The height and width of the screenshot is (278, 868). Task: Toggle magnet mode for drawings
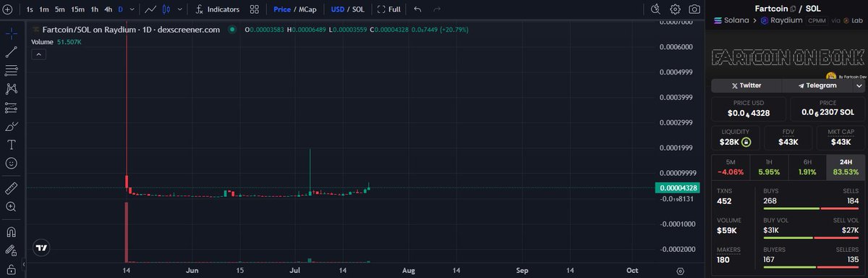coord(12,232)
